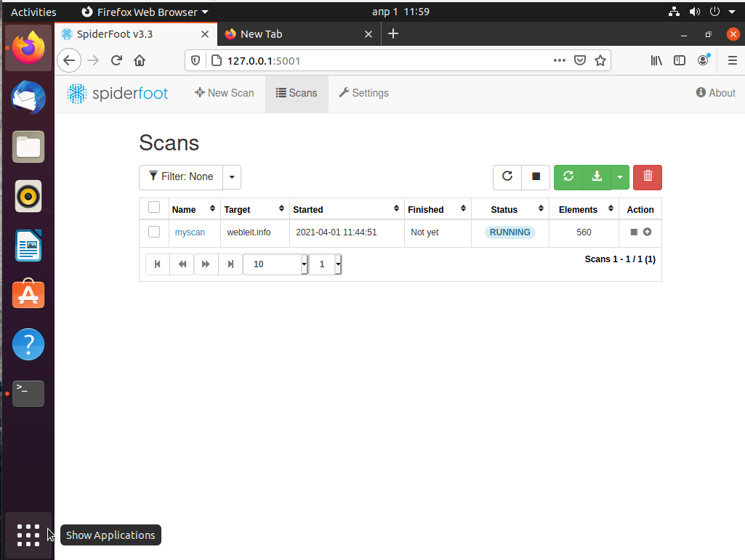This screenshot has height=560, width=745.
Task: Stop the myscan scan in Action column
Action: (634, 232)
